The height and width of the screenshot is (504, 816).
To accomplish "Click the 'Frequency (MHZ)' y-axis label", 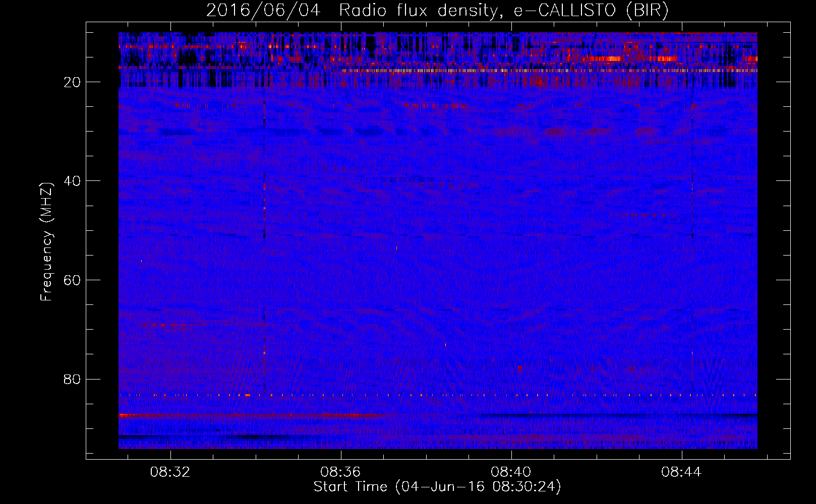I will click(46, 242).
